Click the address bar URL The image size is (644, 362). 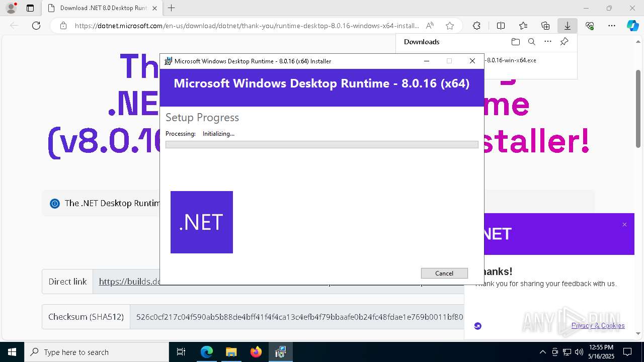pos(247,26)
